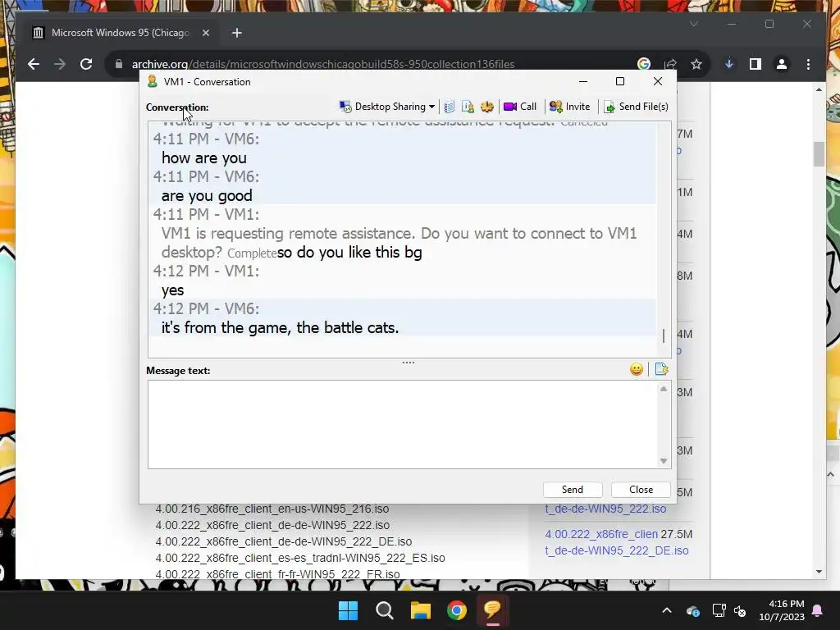Reload the archive.org page

pyautogui.click(x=85, y=64)
